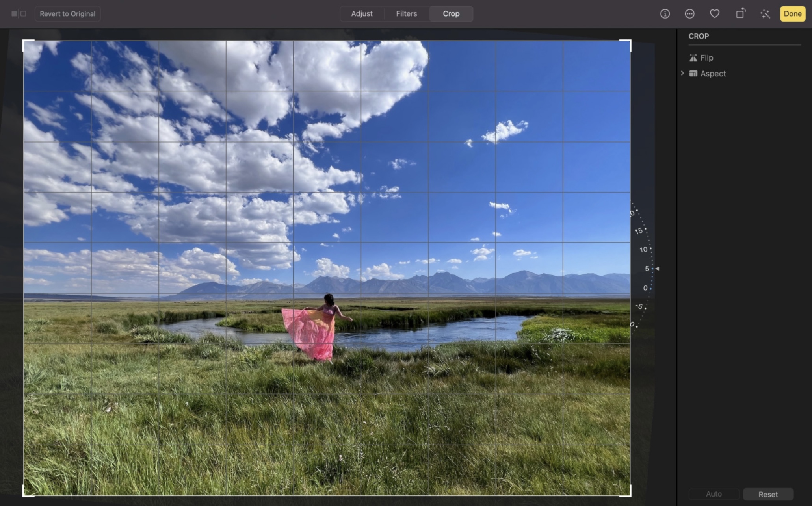Switch to the Filters tab
The image size is (812, 506).
click(x=406, y=14)
